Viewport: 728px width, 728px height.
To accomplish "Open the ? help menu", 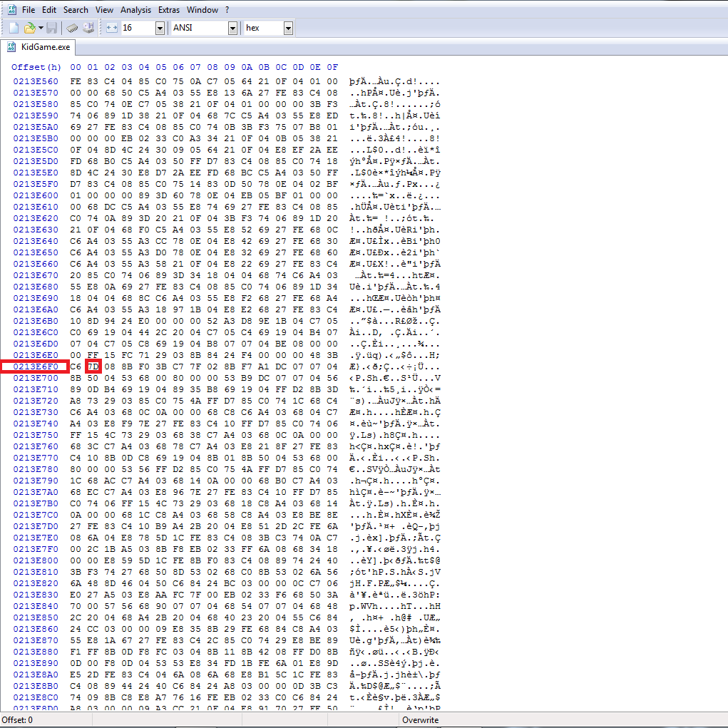I will pos(227,10).
